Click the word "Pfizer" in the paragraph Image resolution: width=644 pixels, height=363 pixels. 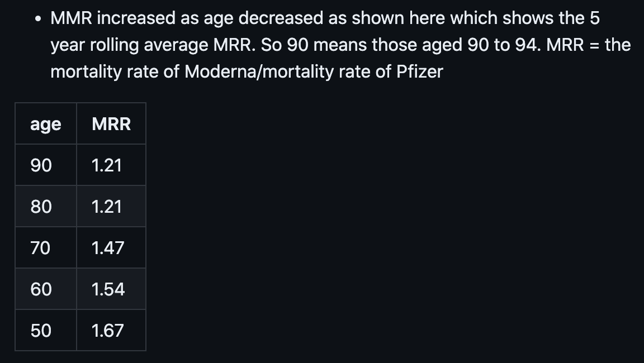click(x=419, y=72)
